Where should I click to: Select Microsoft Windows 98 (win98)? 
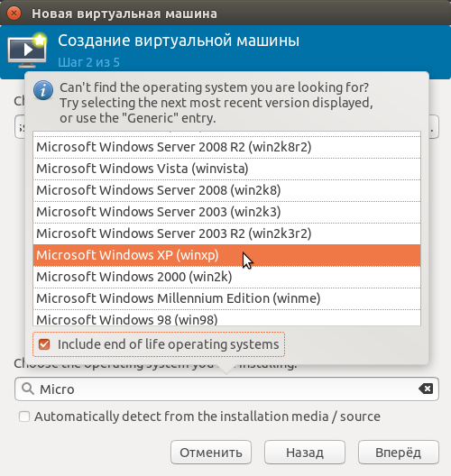[227, 318]
